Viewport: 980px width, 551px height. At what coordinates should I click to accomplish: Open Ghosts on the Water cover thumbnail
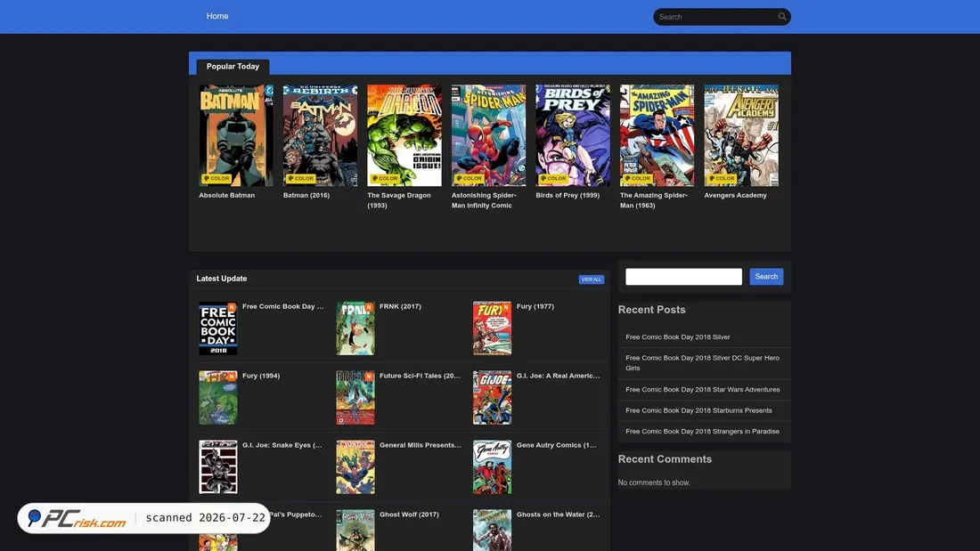(x=492, y=531)
